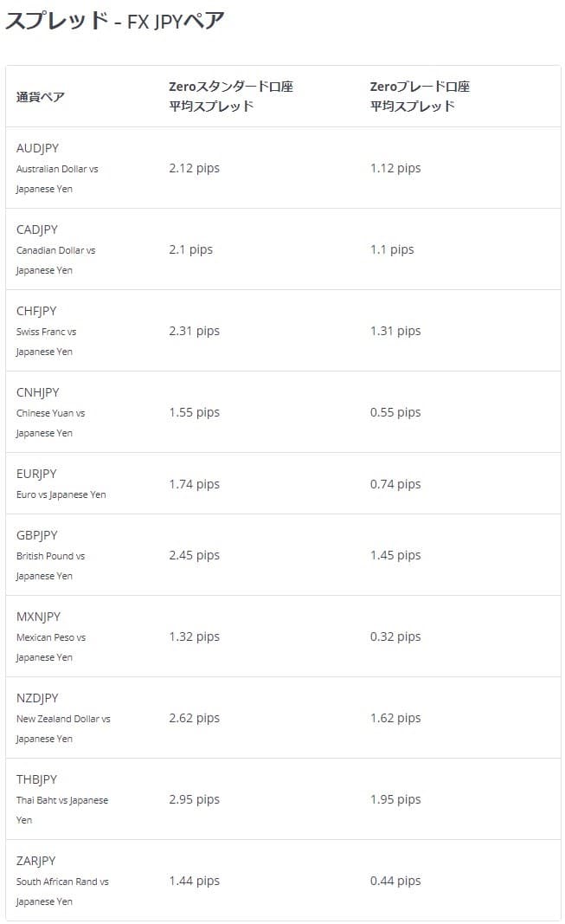
Task: Click the 0.74 pips EURJPY blade spread
Action: tap(395, 484)
